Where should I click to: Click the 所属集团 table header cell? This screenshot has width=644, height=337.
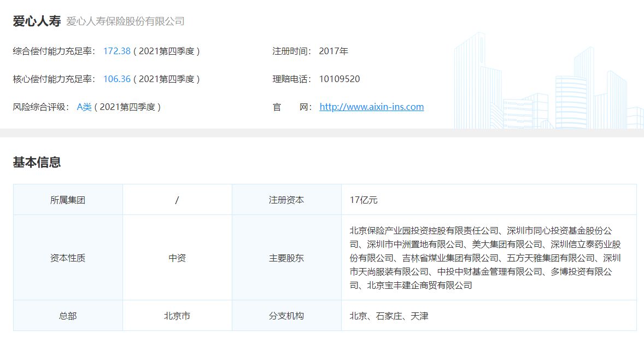68,200
